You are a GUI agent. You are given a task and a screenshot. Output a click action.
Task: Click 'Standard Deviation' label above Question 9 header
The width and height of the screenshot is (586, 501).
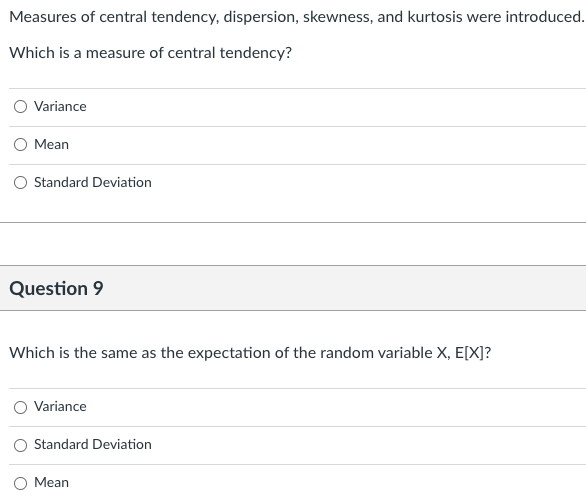click(93, 182)
